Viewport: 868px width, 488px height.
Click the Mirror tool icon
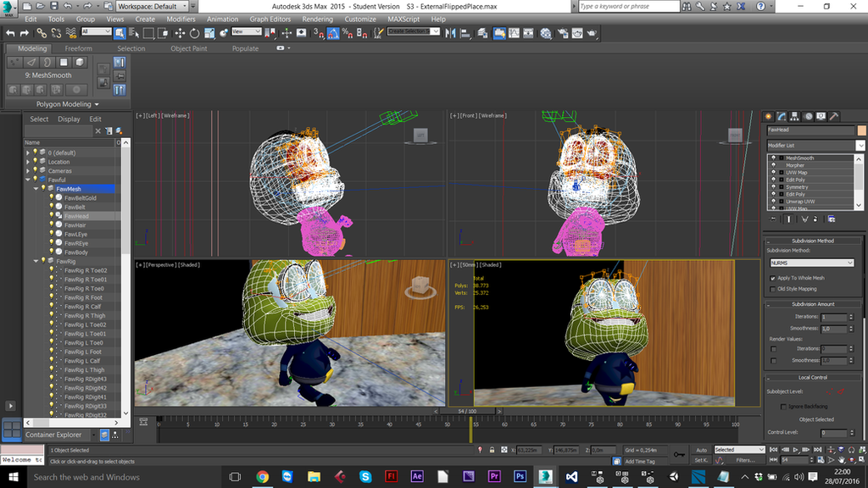(450, 33)
